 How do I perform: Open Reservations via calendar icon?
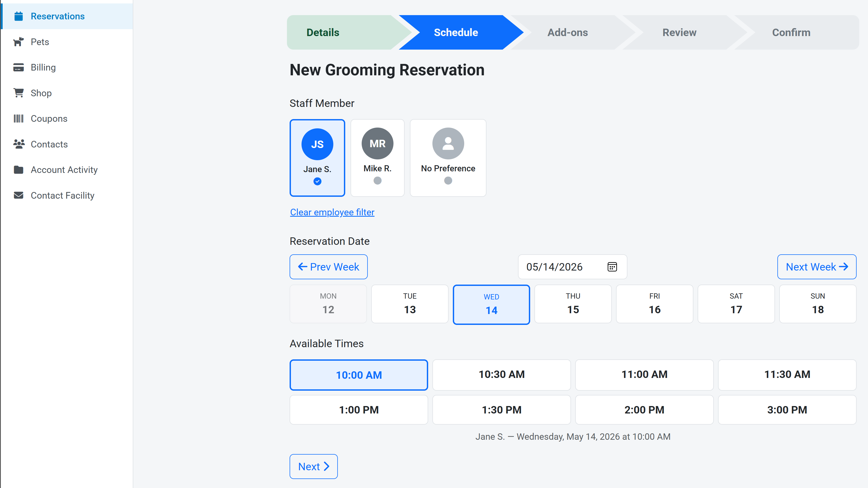pos(19,16)
